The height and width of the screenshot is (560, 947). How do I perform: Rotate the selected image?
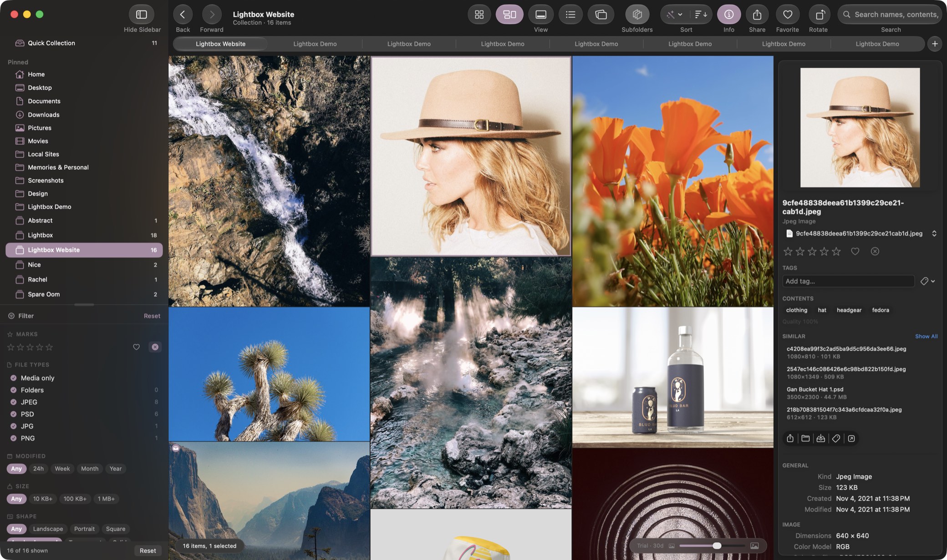point(820,15)
